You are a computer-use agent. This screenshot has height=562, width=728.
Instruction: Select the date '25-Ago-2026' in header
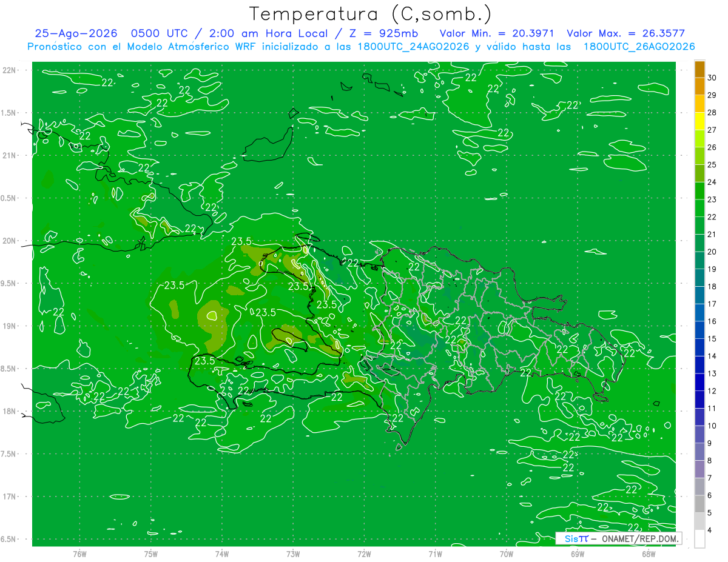(76, 34)
